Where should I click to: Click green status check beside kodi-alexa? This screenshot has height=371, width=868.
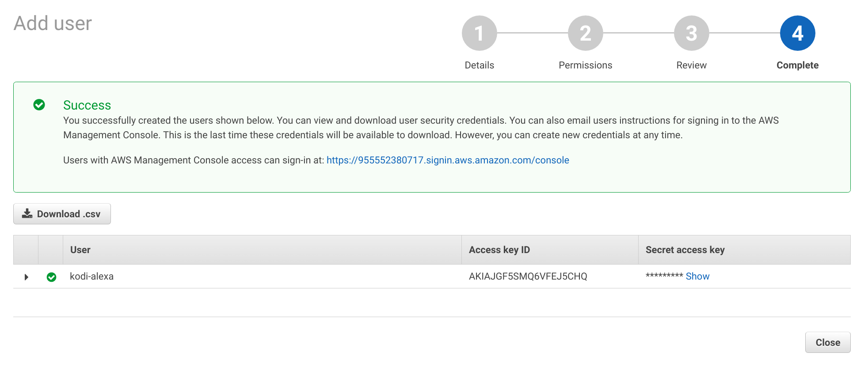[51, 277]
